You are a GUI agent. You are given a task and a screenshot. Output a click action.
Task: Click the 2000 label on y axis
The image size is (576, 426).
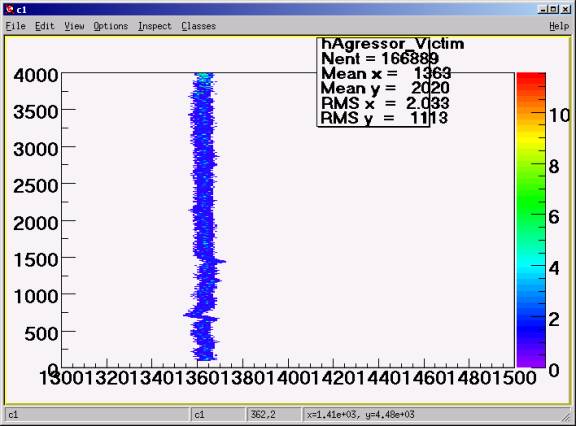[x=36, y=223]
